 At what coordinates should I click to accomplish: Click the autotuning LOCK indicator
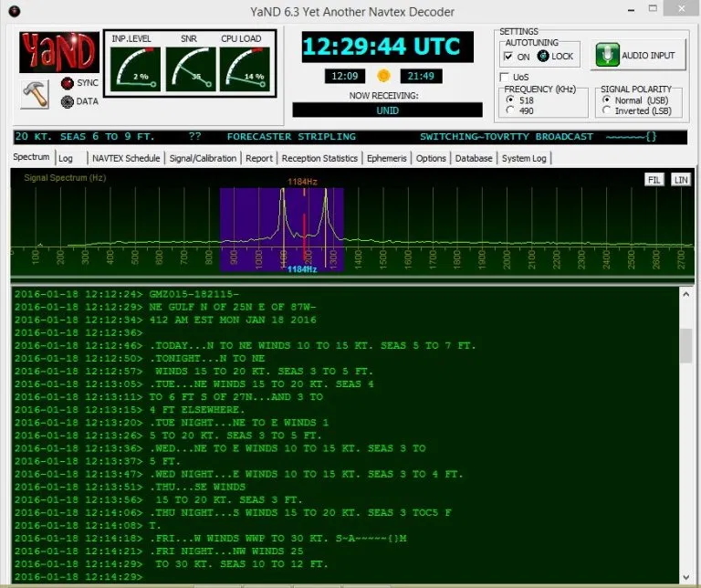point(544,57)
